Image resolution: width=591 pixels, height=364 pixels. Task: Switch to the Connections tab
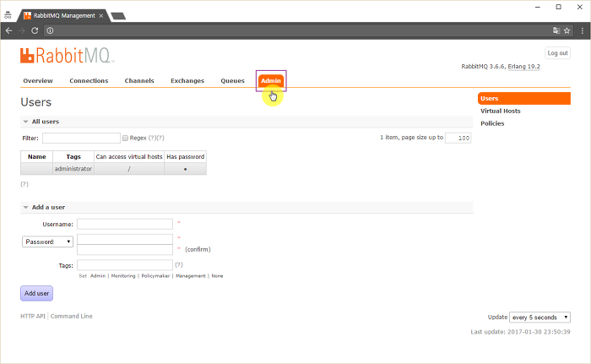89,81
